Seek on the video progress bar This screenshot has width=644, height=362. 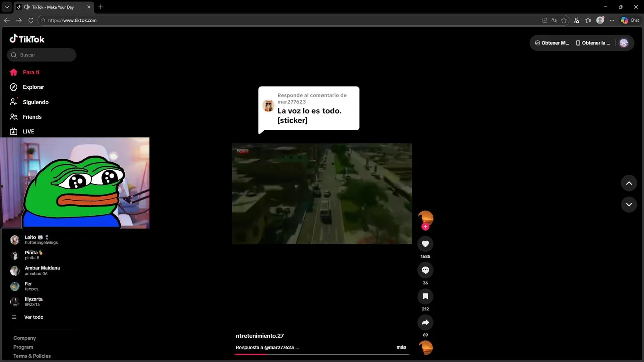(322, 354)
